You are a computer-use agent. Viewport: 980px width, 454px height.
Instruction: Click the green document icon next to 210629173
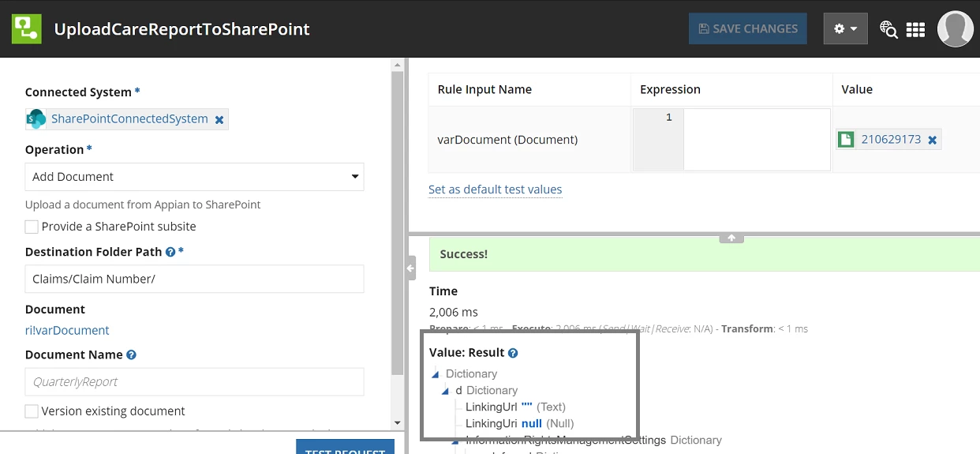[x=846, y=140]
